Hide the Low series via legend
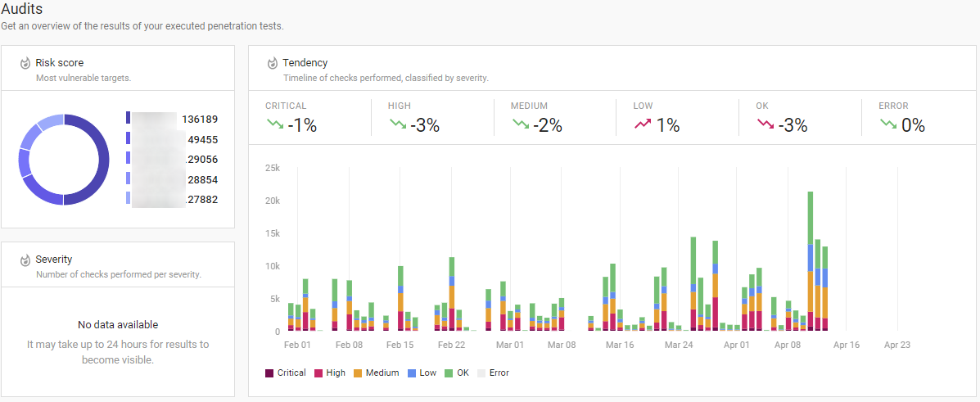 pyautogui.click(x=423, y=373)
